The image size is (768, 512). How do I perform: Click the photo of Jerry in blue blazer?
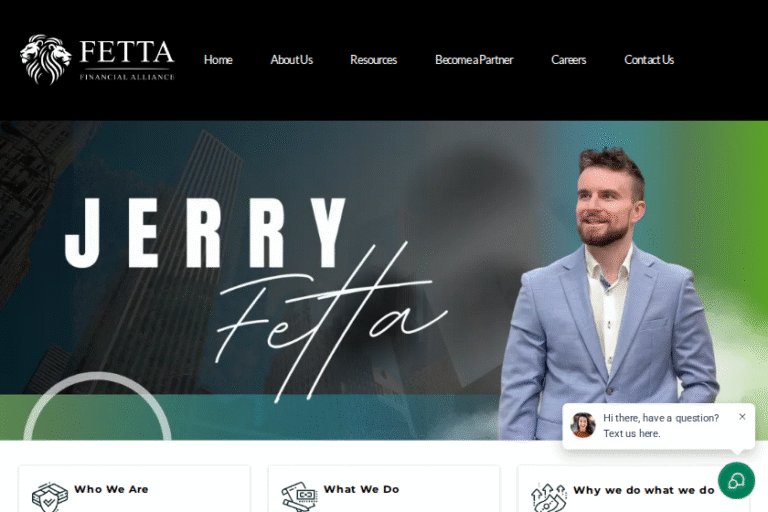[609, 294]
